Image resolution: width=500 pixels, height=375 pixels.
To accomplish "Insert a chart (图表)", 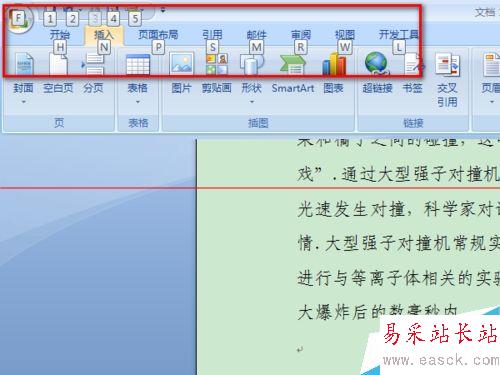I will pos(334,73).
